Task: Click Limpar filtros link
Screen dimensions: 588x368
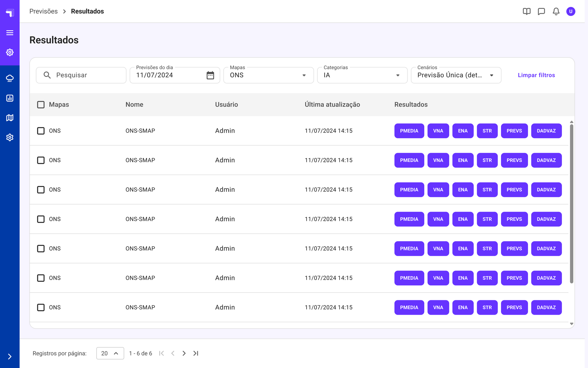Action: (536, 75)
